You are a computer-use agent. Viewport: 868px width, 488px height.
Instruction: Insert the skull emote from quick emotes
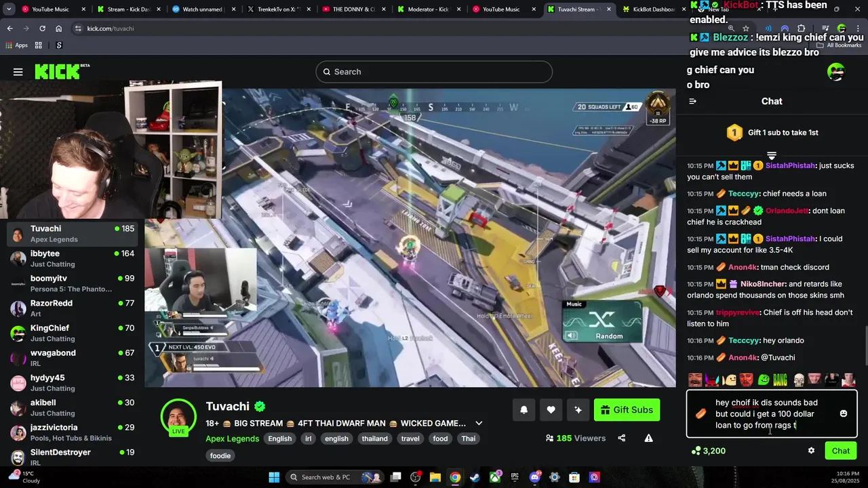799,380
